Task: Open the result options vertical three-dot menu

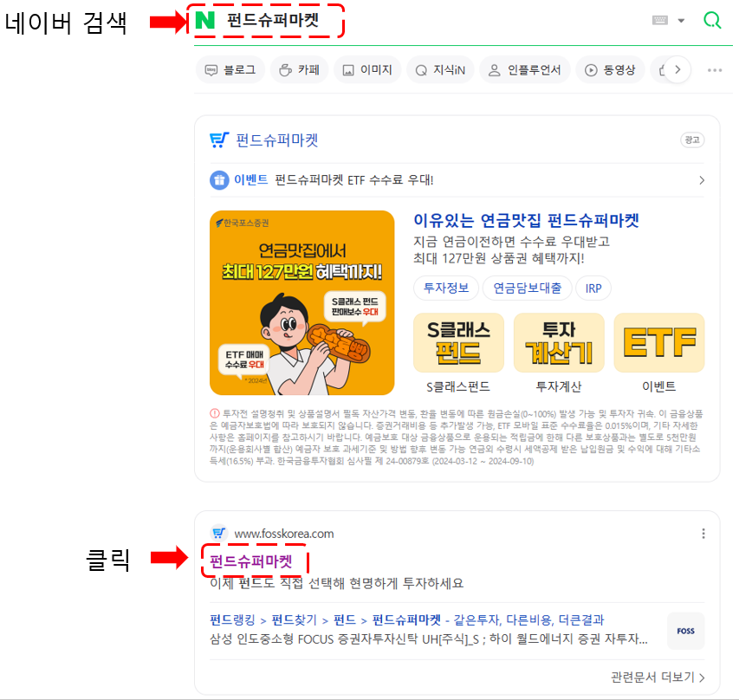Action: point(703,534)
